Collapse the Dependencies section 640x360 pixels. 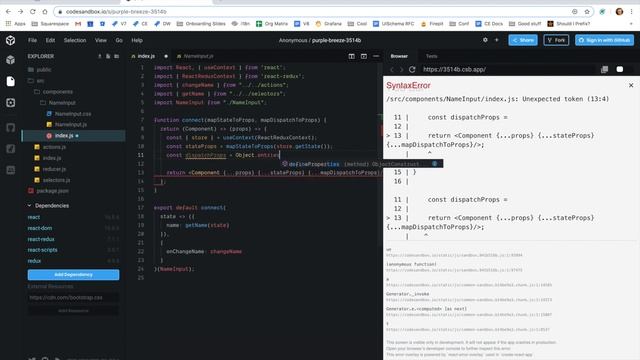[29, 206]
